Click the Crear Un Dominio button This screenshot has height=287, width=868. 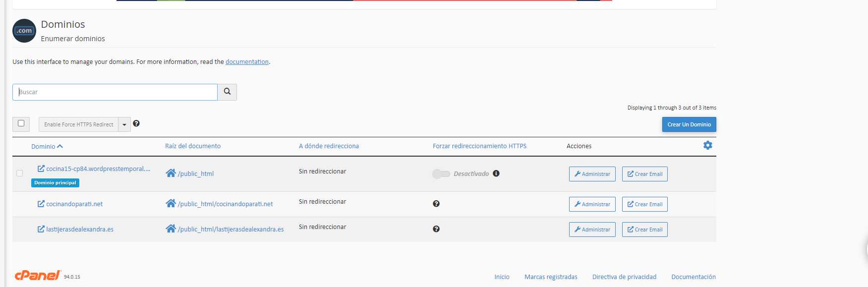689,124
